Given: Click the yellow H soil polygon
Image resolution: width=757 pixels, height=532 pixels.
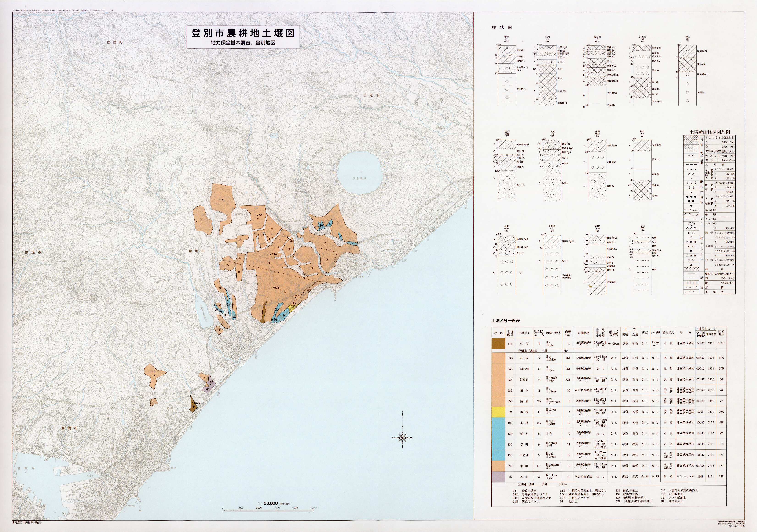Looking at the screenshot, I should coord(292,309).
